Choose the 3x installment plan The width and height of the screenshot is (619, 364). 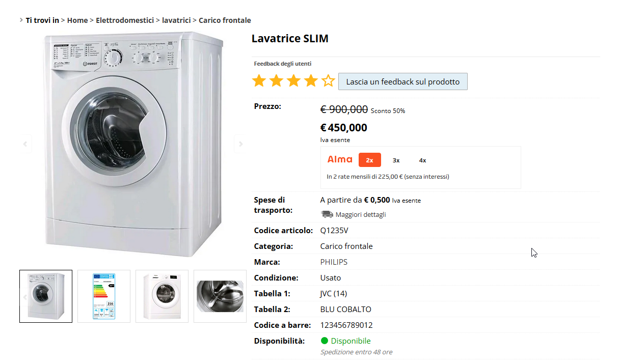tap(396, 160)
